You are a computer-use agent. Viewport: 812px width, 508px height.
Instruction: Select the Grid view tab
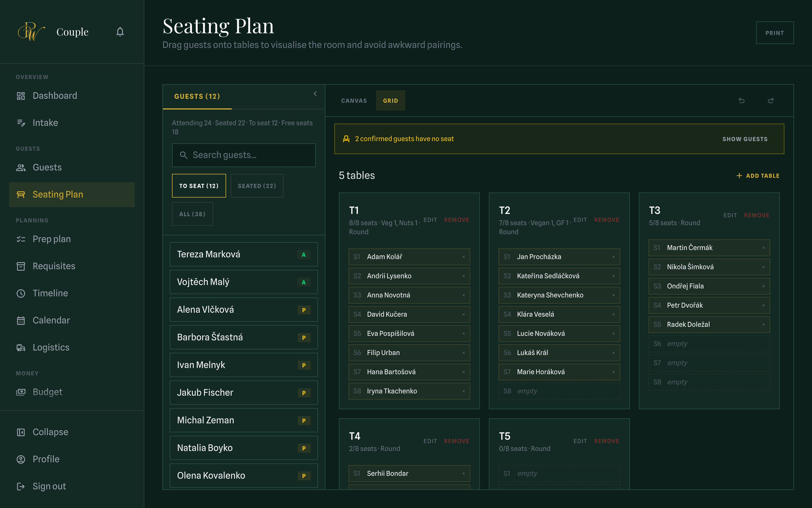click(x=390, y=100)
